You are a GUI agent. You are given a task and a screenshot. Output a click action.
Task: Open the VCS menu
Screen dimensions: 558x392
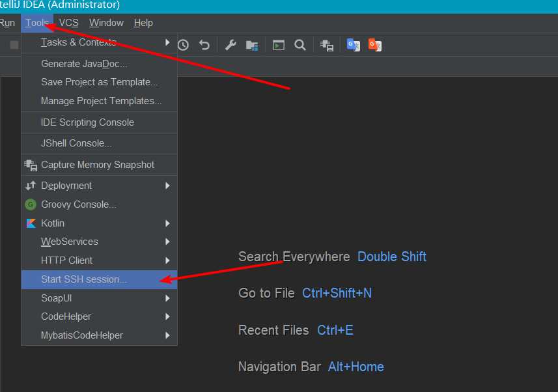[x=68, y=23]
